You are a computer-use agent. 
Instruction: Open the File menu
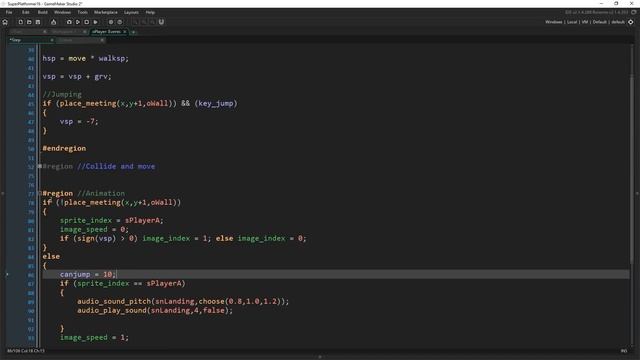[x=9, y=12]
